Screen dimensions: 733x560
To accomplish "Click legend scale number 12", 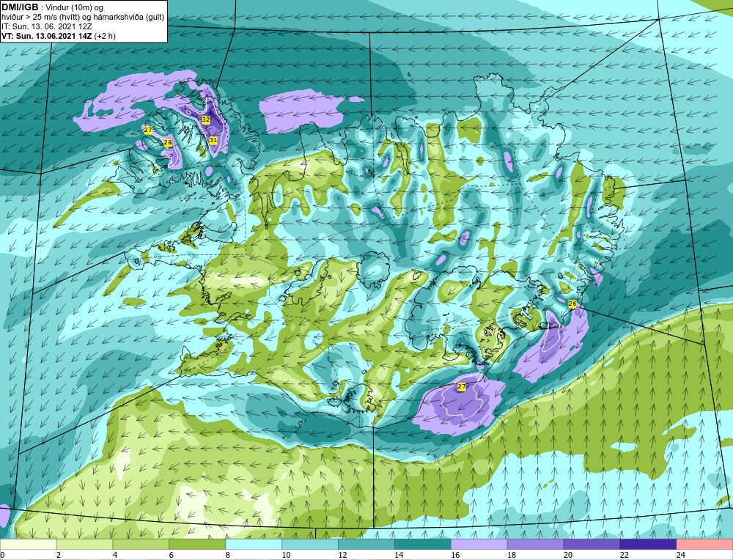I will [x=342, y=556].
